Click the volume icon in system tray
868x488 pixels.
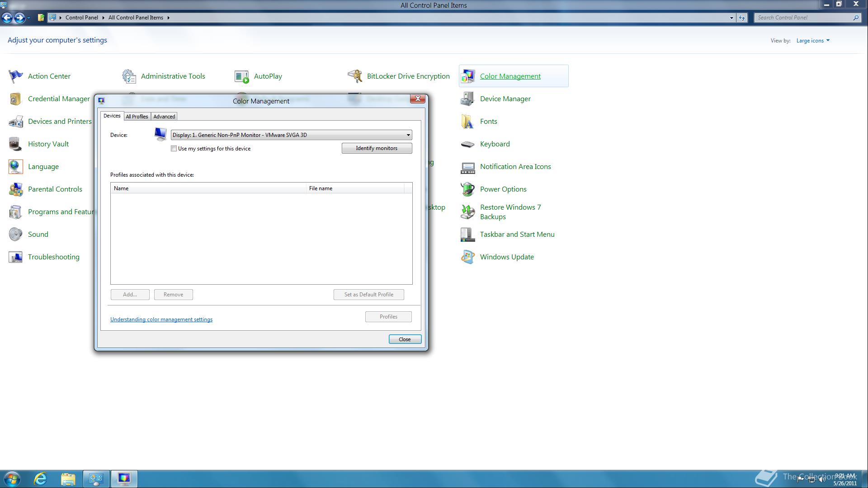[822, 479]
